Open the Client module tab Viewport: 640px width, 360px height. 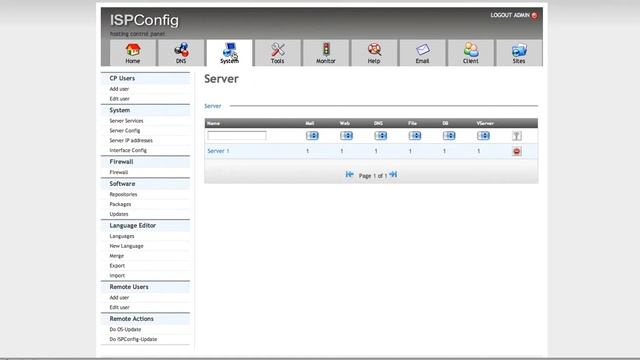click(x=471, y=53)
